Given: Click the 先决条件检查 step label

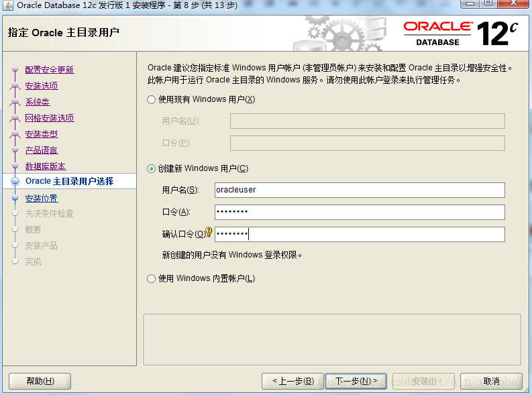Looking at the screenshot, I should pos(49,214).
